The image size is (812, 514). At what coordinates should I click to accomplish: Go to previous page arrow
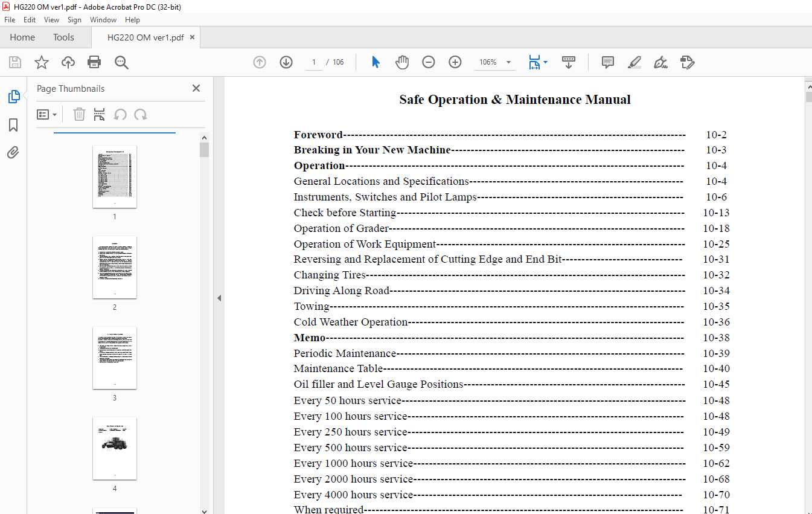(260, 62)
